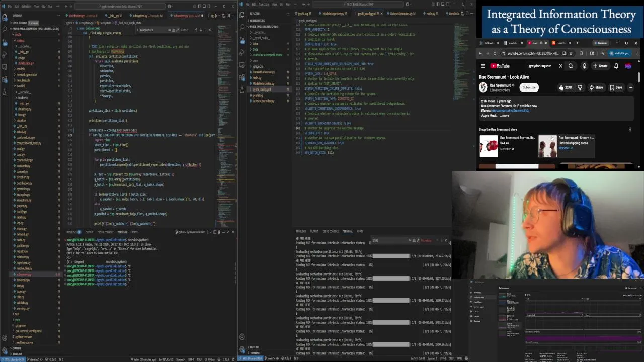Open Explorer icon in right VS Code window
Image resolution: width=644 pixels, height=362 pixels.
coord(242,15)
